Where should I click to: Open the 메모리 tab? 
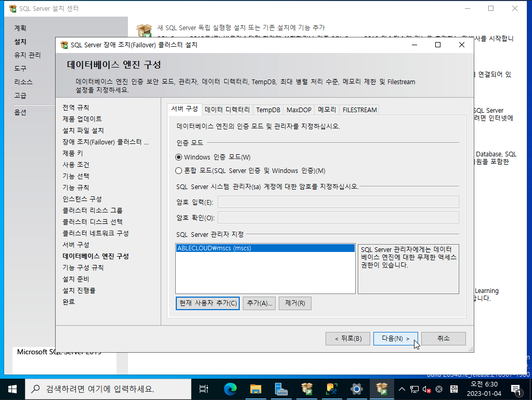coord(327,110)
